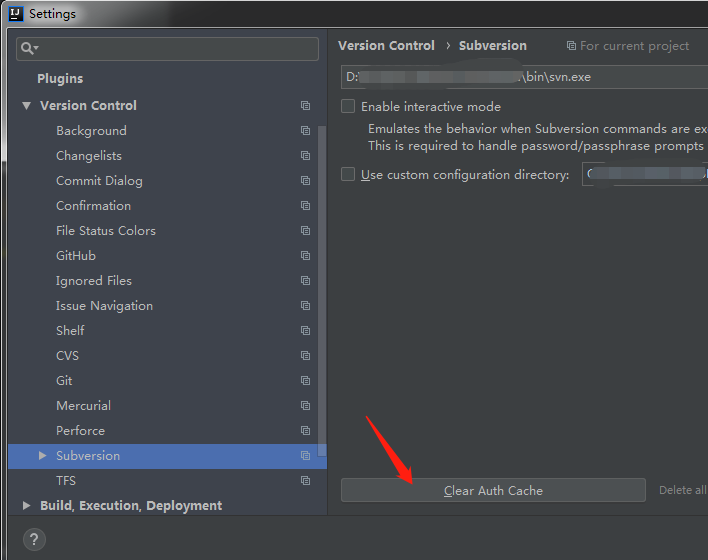Select GitHub in settings tree
The width and height of the screenshot is (708, 560).
(x=76, y=256)
